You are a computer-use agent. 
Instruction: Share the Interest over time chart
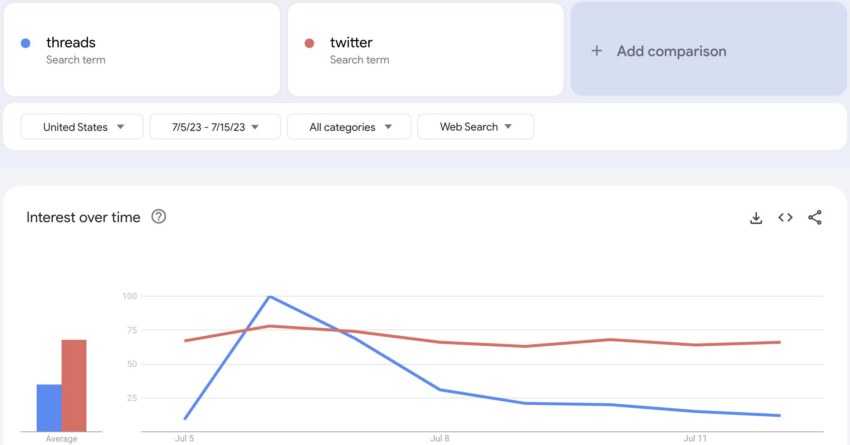pyautogui.click(x=815, y=218)
